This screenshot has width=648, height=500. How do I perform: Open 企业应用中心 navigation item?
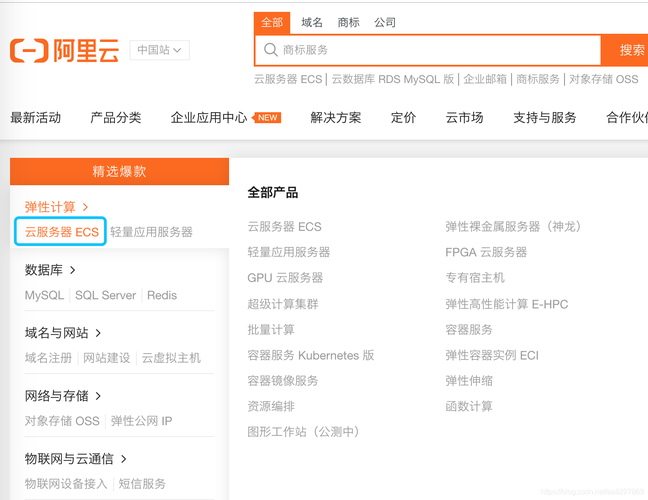209,118
